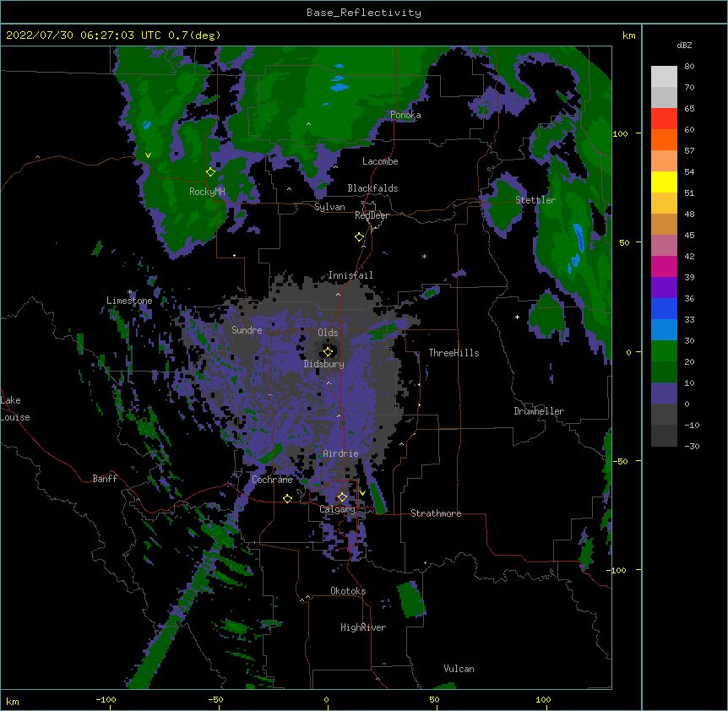Image resolution: width=728 pixels, height=711 pixels.
Task: Select the purple 36-39 dBZ legend swatch
Action: 664,288
